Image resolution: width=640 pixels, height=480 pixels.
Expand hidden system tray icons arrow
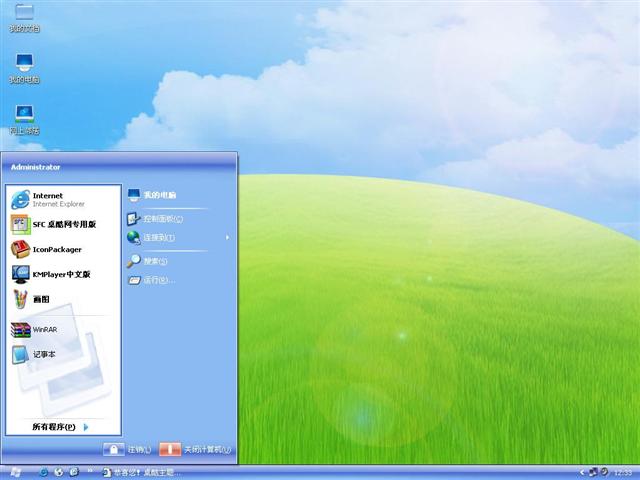[583, 473]
